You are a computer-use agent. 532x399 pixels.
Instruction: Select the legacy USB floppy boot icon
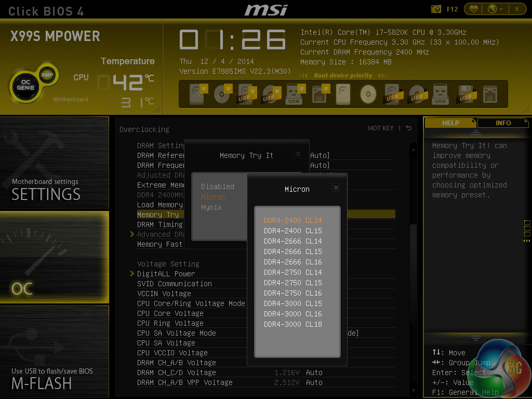pyautogui.click(x=467, y=94)
